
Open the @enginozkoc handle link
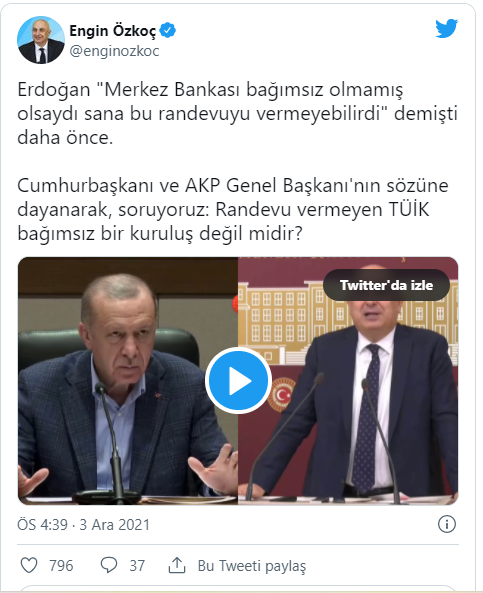click(114, 51)
